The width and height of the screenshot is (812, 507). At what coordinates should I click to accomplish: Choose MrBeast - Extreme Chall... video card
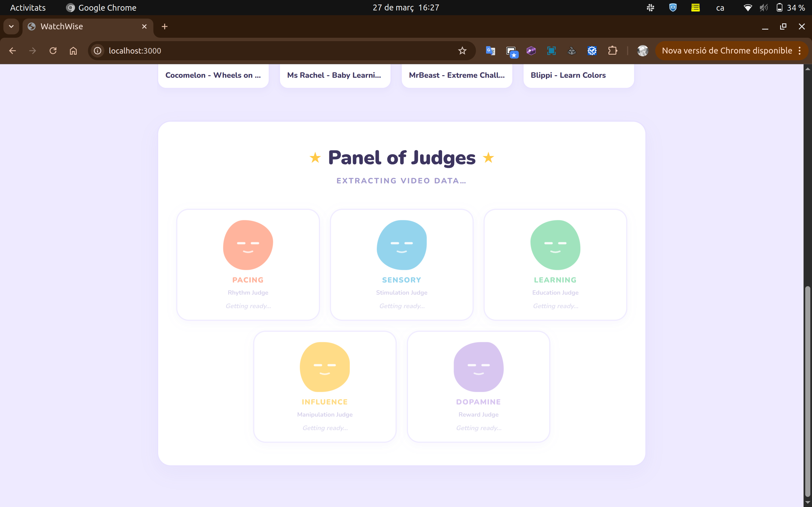point(456,75)
